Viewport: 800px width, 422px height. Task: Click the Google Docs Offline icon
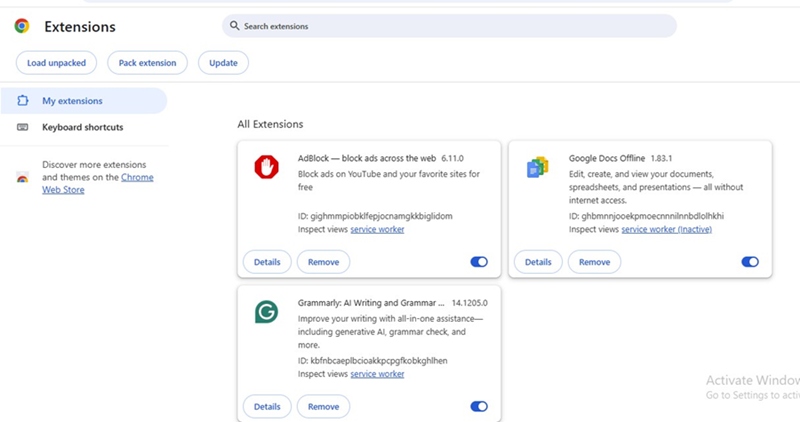coord(537,167)
